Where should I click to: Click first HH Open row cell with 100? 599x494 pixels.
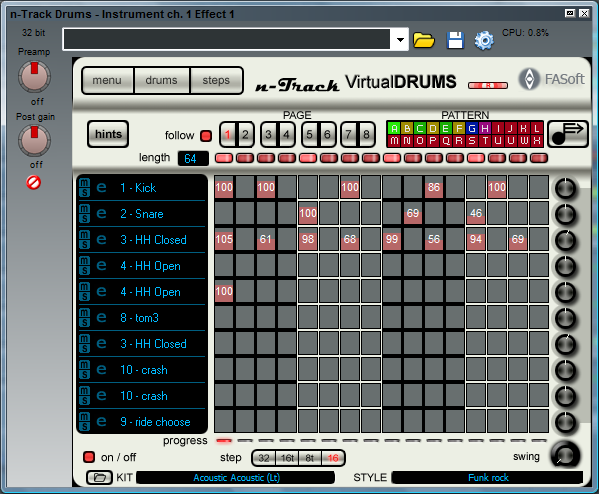pos(224,291)
